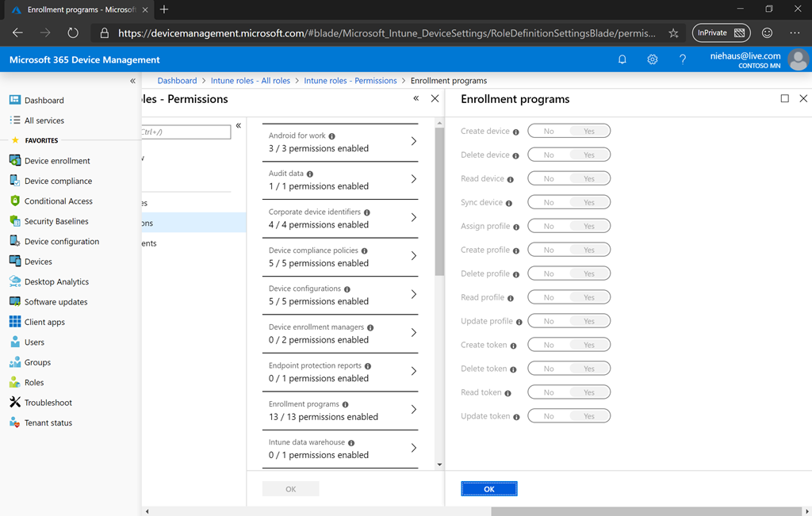Screen dimensions: 812x516
Task: Set Create device toggle to No
Action: [x=549, y=132]
